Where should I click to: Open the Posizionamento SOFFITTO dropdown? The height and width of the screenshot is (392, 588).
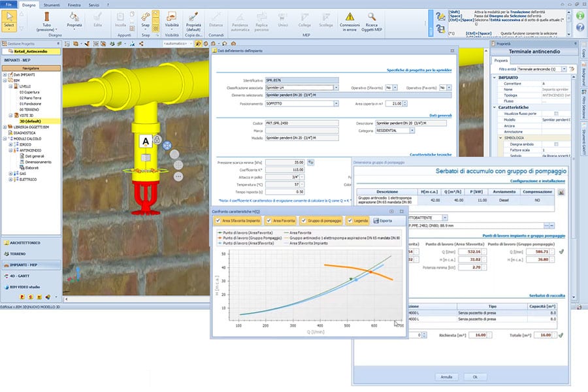click(x=336, y=103)
